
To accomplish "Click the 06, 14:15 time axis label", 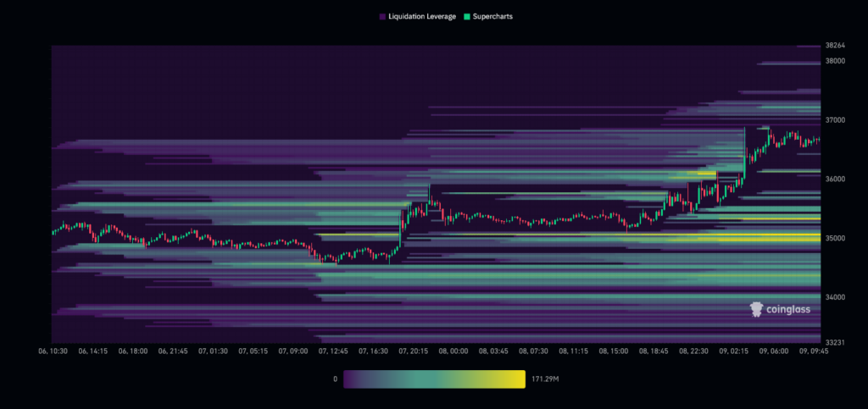I will coord(92,351).
